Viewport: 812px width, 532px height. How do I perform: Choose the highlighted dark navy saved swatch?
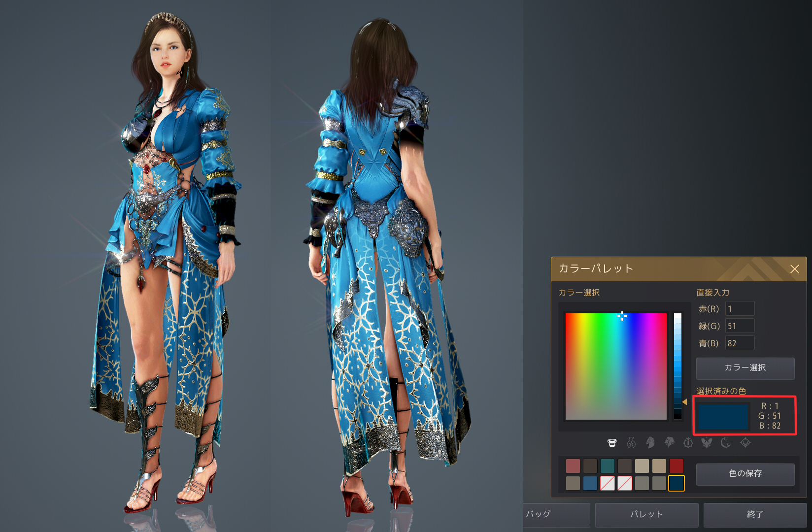677,483
